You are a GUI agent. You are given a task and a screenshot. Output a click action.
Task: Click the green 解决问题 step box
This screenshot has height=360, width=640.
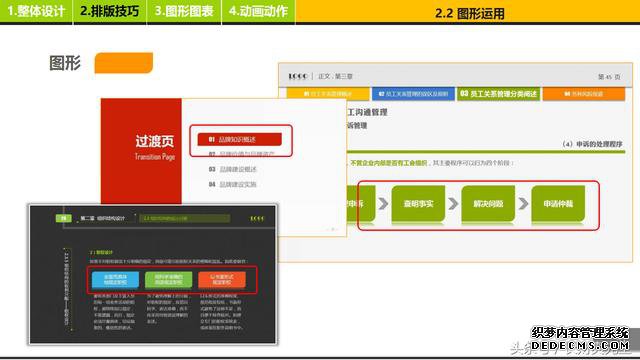tap(488, 204)
